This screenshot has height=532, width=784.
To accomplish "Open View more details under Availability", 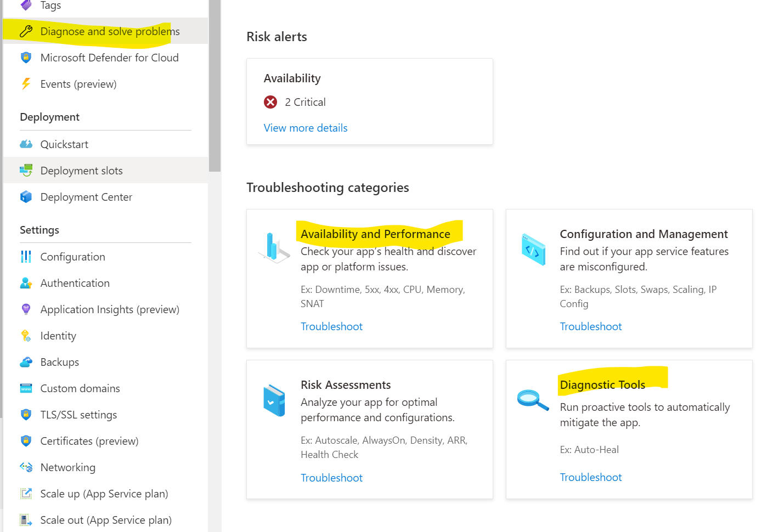I will [306, 128].
